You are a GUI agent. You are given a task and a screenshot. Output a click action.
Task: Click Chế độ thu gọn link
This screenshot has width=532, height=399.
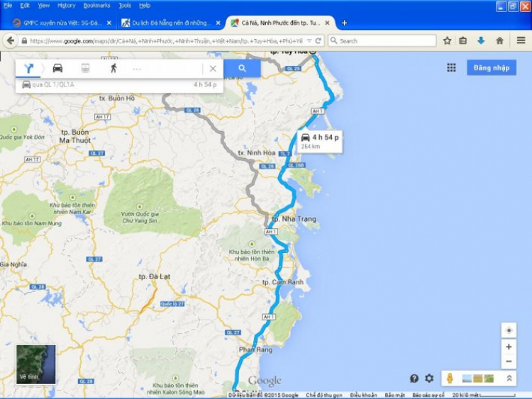(x=323, y=395)
